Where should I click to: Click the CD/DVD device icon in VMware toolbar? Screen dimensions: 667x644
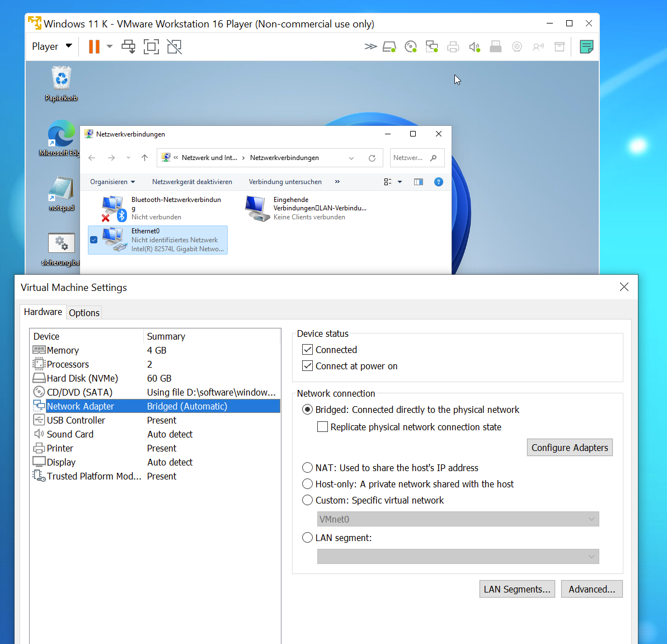pyautogui.click(x=411, y=46)
